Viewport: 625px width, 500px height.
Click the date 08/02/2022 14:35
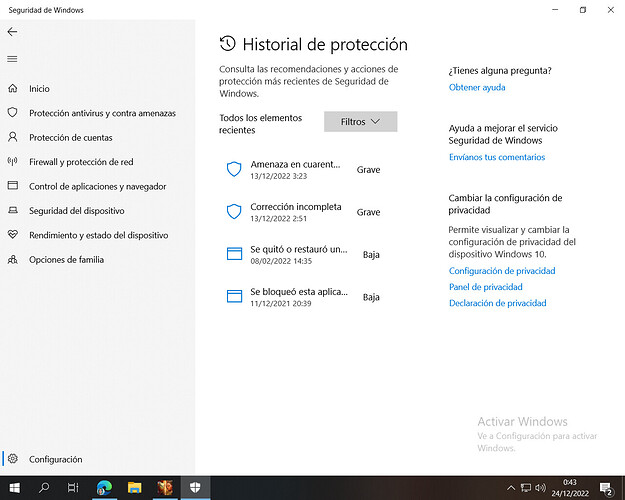click(x=281, y=261)
